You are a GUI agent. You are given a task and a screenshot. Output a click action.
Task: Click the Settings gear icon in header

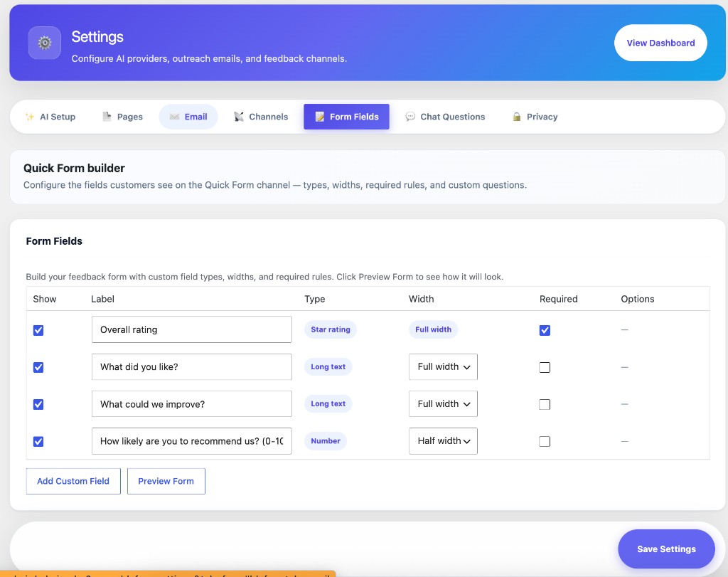click(x=45, y=43)
